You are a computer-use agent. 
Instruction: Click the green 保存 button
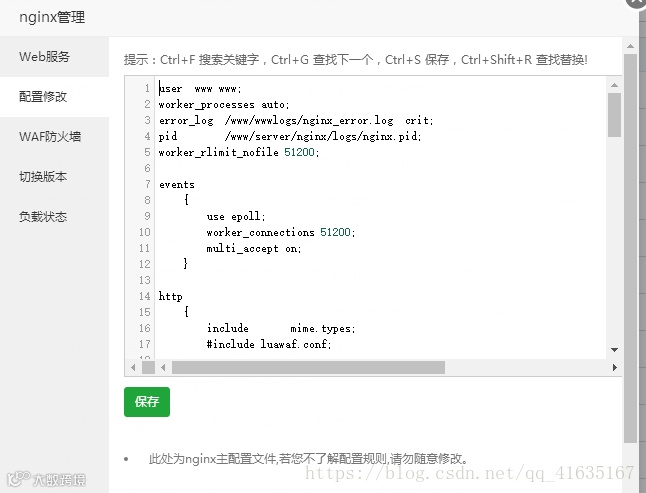147,402
